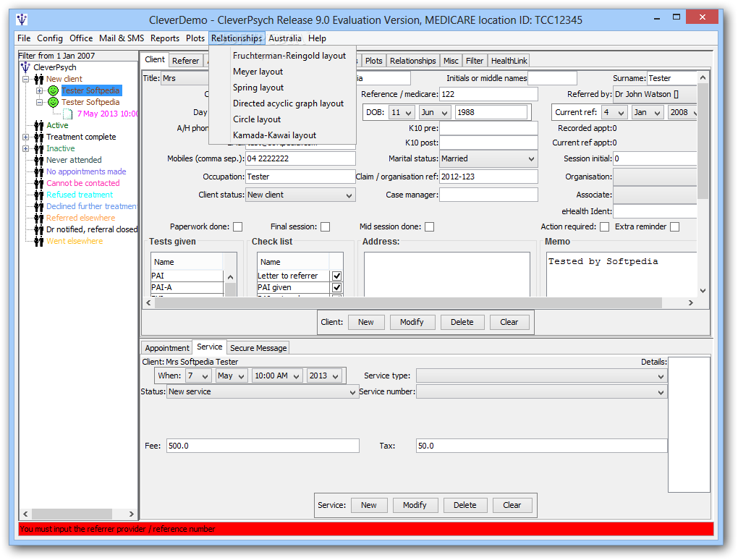Screen dimensions: 738x560
Task: Click the green smiley icon of selected Tester Softpedia
Action: tap(54, 90)
